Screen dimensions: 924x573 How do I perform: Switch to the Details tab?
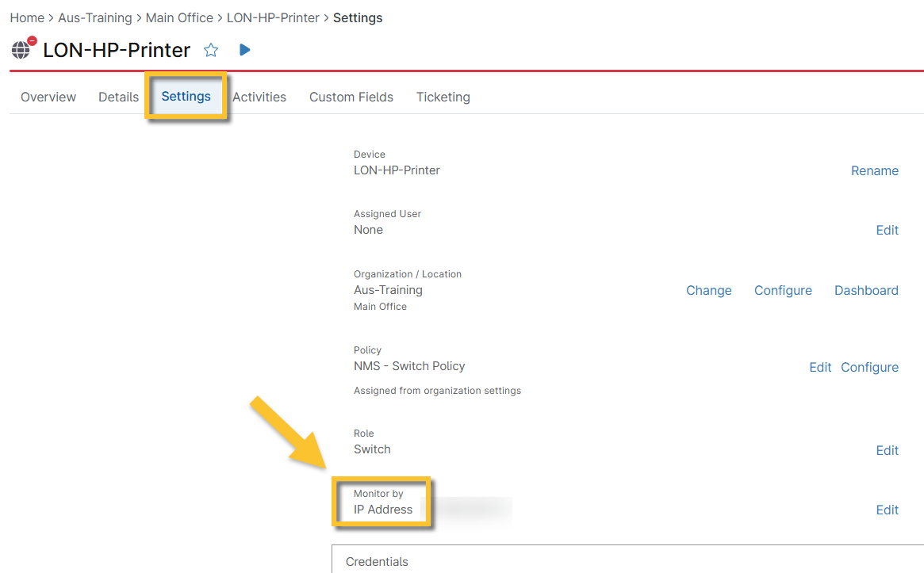tap(118, 97)
